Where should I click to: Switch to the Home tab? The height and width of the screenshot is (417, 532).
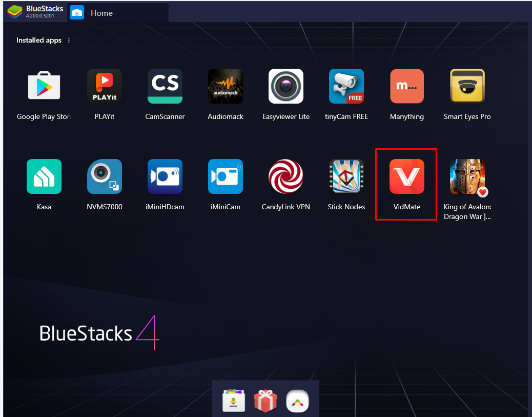[118, 13]
